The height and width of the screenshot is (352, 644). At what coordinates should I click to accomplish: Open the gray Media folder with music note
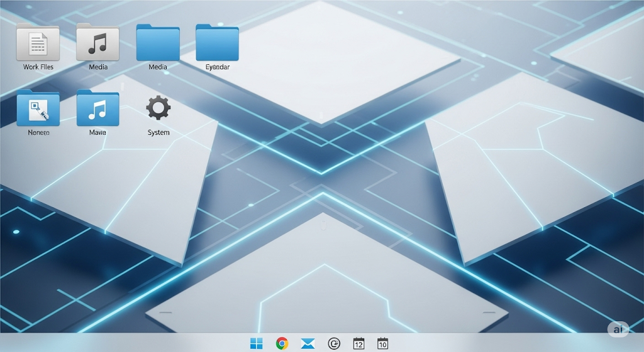(x=97, y=42)
